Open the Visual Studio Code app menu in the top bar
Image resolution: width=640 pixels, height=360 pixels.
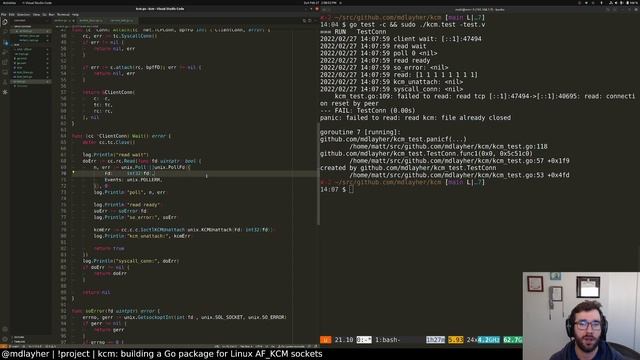coord(37,2)
